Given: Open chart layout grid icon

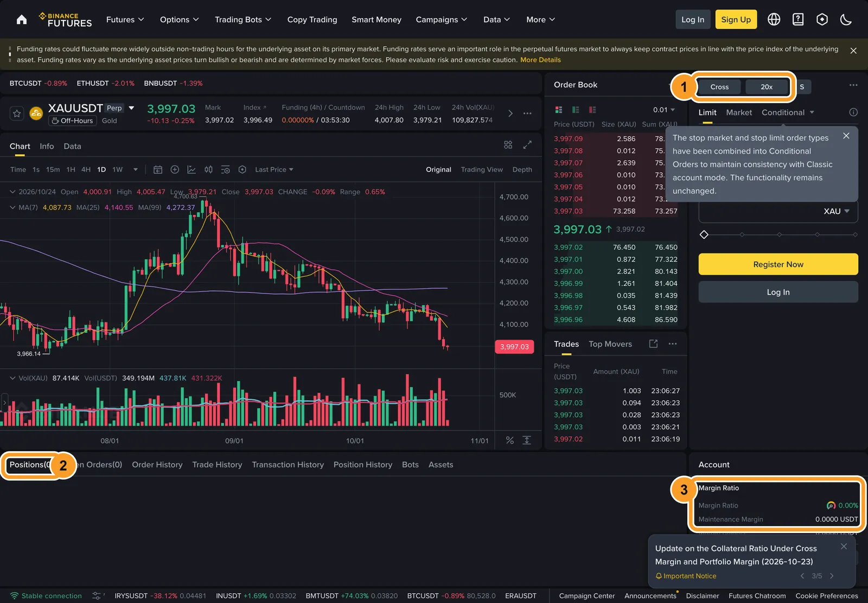Looking at the screenshot, I should [x=508, y=145].
